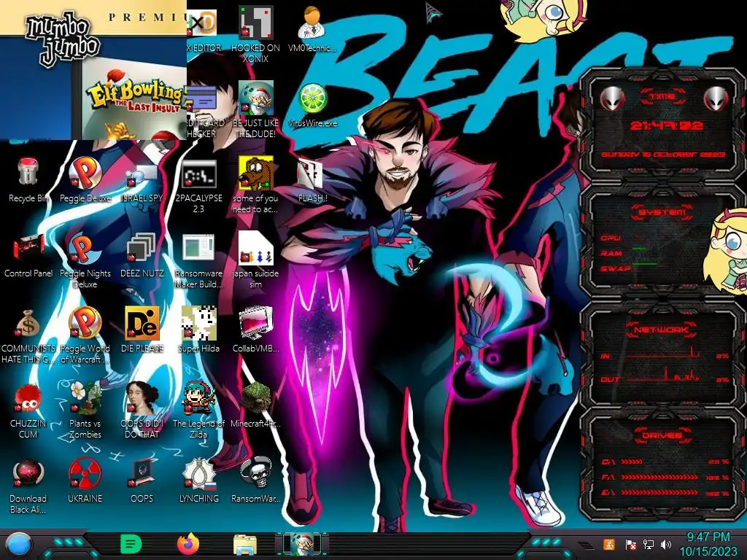Open the network tray icon
This screenshot has height=560, width=747.
pos(649,545)
